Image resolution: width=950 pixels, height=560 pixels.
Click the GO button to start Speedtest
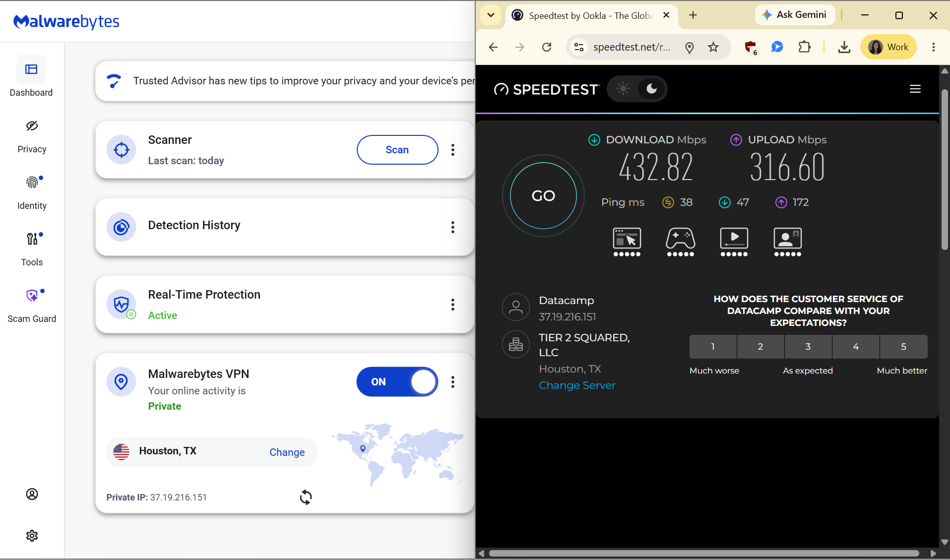[543, 196]
